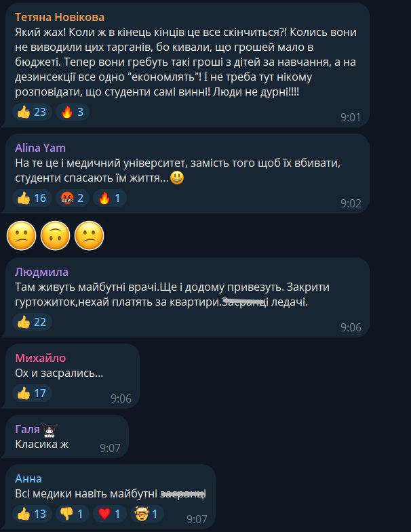Open Людмила's profile via sender name

coord(41,272)
